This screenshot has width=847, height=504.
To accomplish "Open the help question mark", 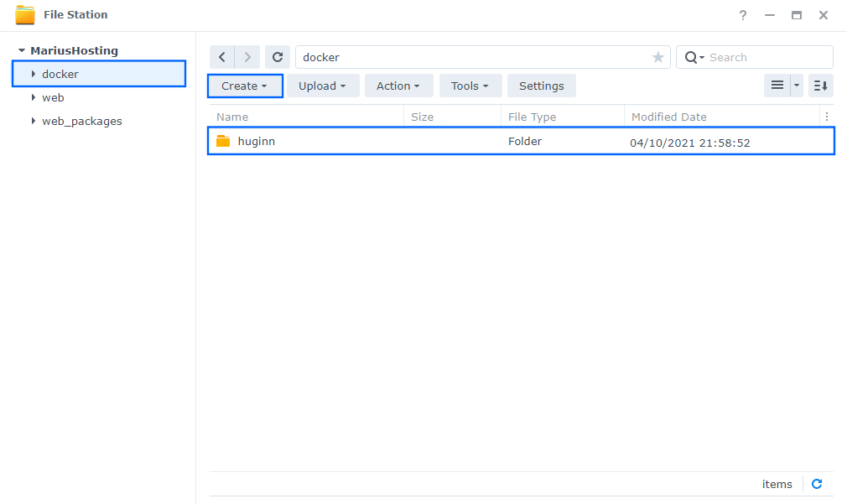I will [743, 15].
